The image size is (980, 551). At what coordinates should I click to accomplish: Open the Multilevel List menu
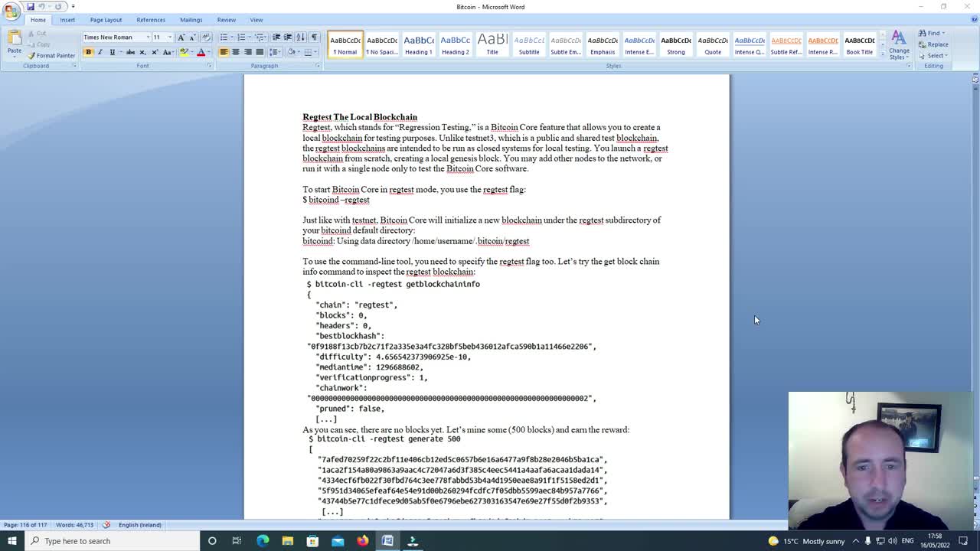point(260,37)
